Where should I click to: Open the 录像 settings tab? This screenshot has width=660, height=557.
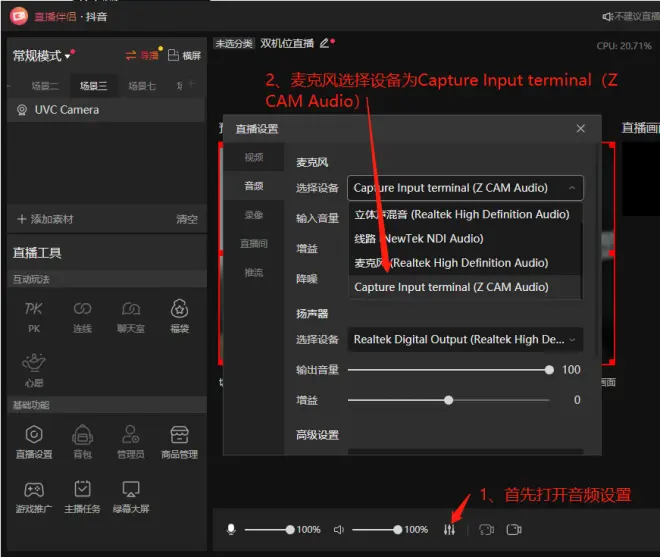click(x=254, y=215)
